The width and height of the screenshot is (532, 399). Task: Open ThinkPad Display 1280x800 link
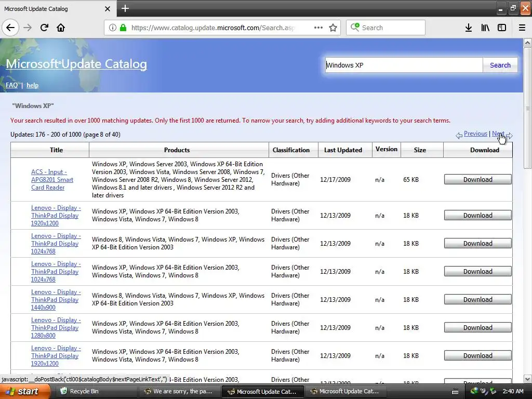click(x=56, y=328)
